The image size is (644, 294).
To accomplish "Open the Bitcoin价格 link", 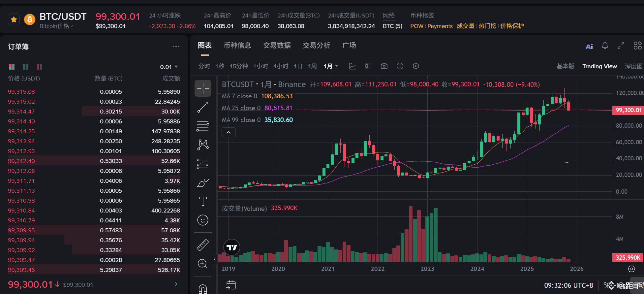I will 56,26.
